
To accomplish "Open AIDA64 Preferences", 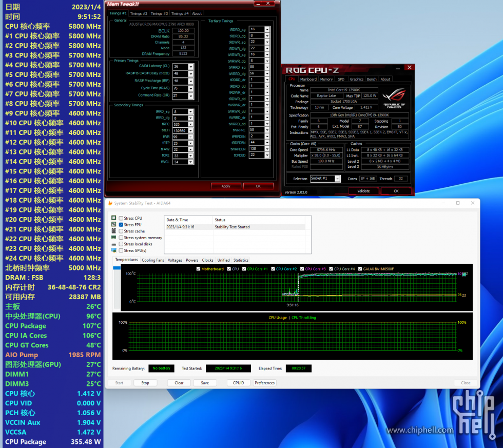I will [265, 383].
